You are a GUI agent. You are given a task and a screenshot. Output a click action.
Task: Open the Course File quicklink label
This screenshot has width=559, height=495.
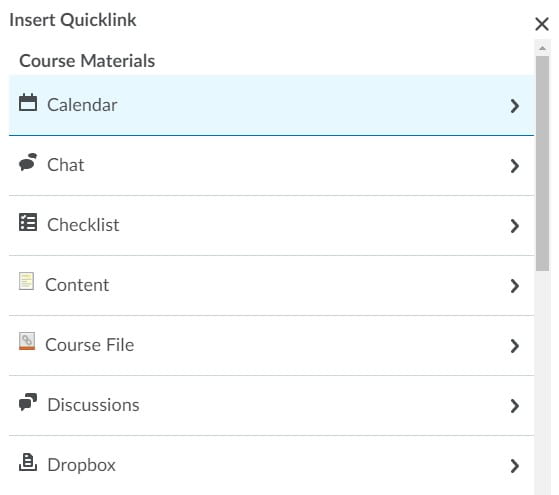90,345
